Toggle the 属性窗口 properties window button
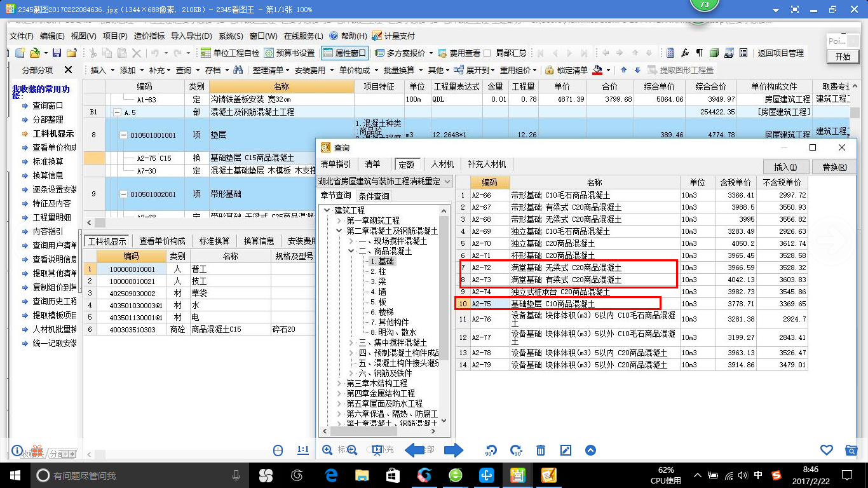Image resolution: width=868 pixels, height=488 pixels. (x=345, y=53)
